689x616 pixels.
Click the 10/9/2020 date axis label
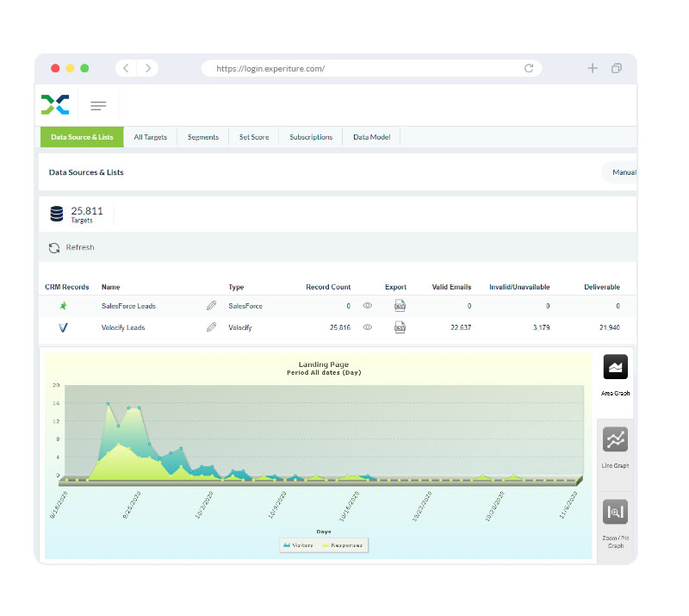[277, 505]
